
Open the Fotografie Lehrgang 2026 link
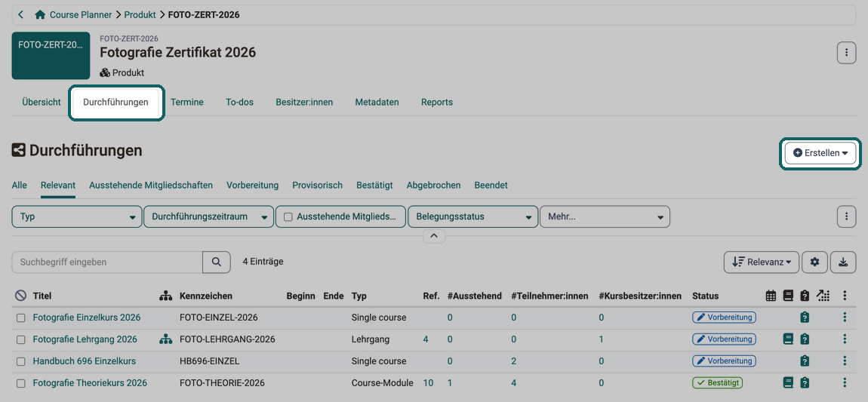85,339
